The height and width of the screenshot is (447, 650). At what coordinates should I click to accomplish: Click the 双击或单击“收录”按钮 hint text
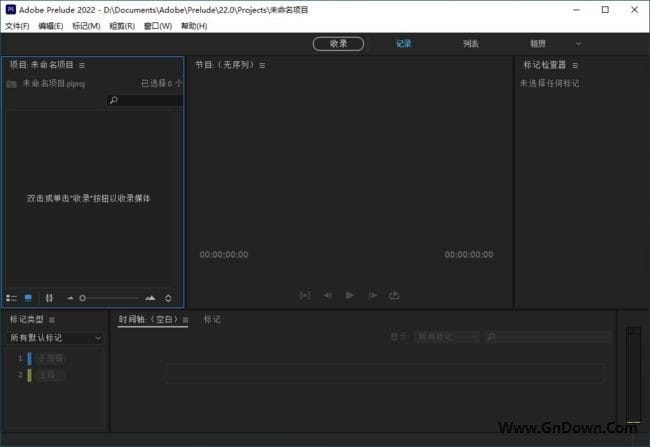click(x=88, y=199)
